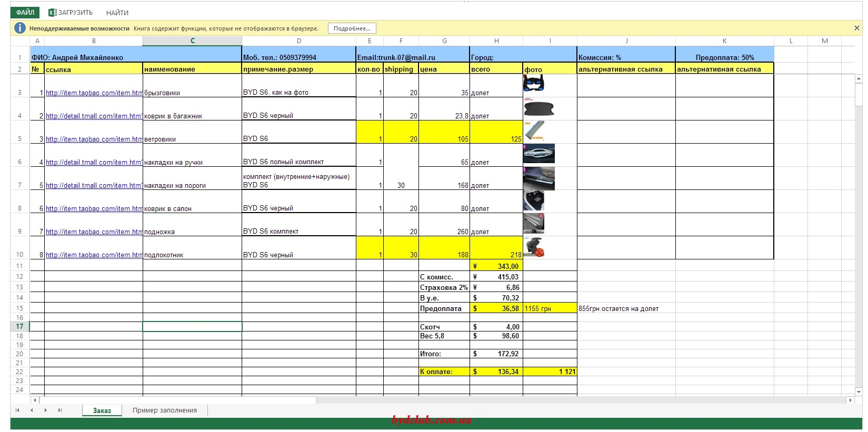Open the НАЙТИ search option

point(117,13)
